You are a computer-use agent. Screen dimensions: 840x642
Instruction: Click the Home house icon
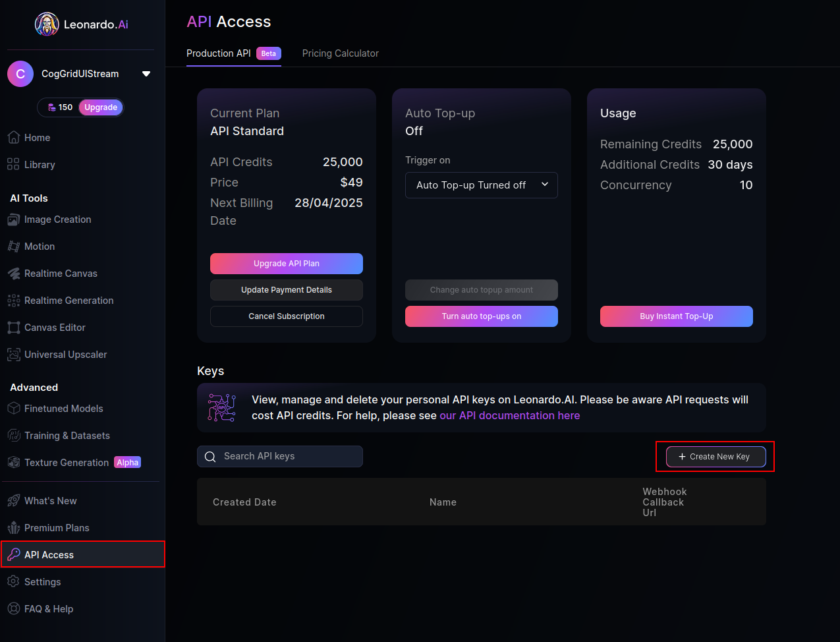point(13,137)
